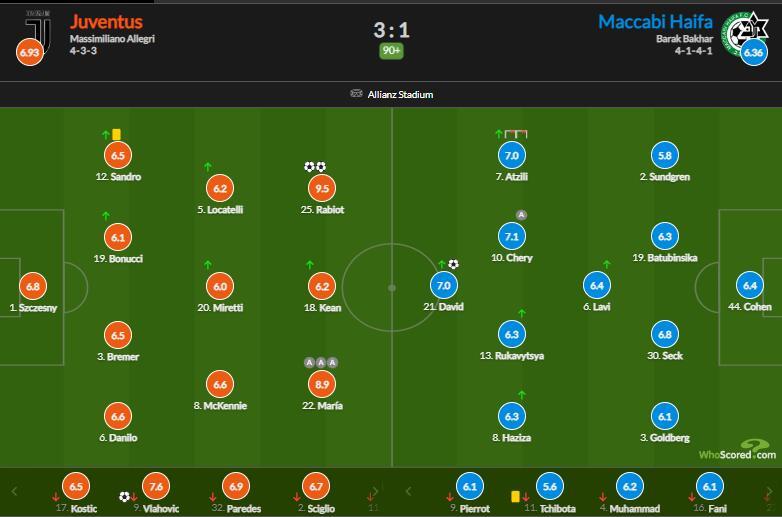
Task: Click the two goal balls above Rabiot
Action: [x=315, y=167]
